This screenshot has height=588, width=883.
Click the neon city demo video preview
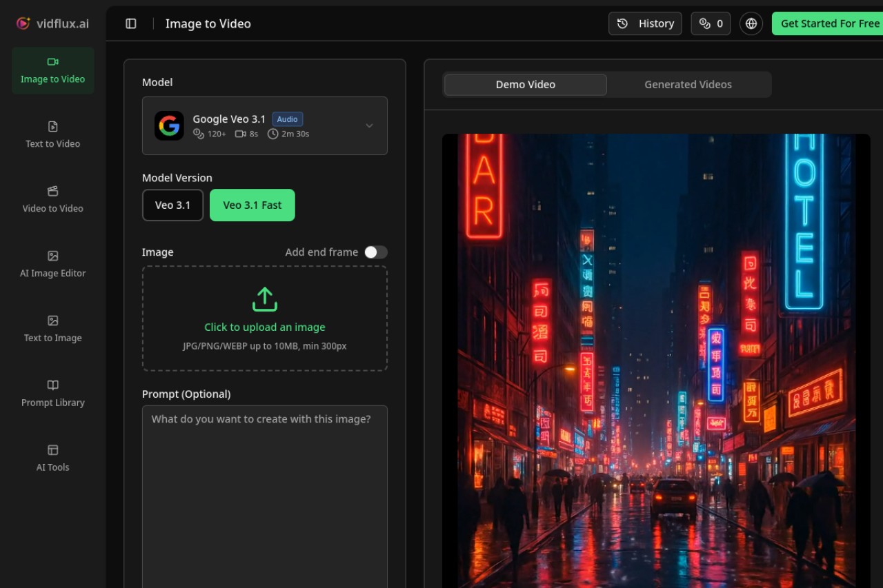pos(656,361)
